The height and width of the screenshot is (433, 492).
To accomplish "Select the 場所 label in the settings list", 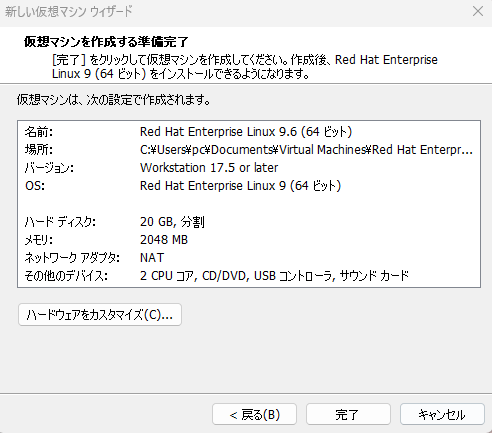I will [39, 150].
